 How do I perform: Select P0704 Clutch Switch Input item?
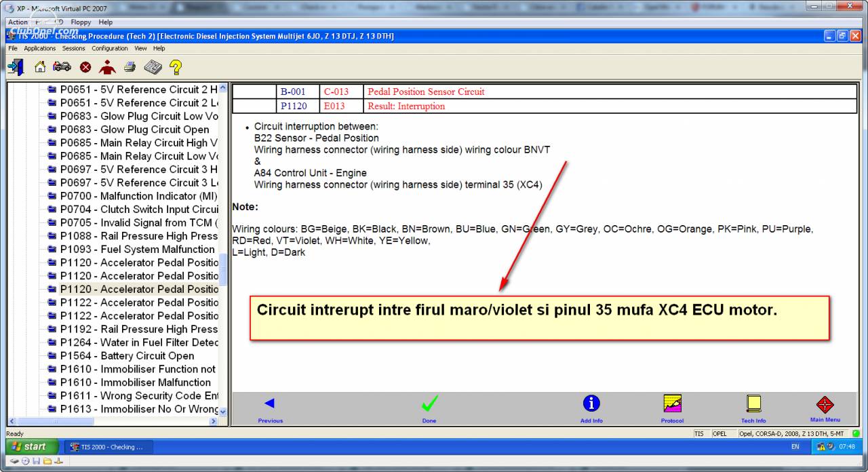[134, 209]
